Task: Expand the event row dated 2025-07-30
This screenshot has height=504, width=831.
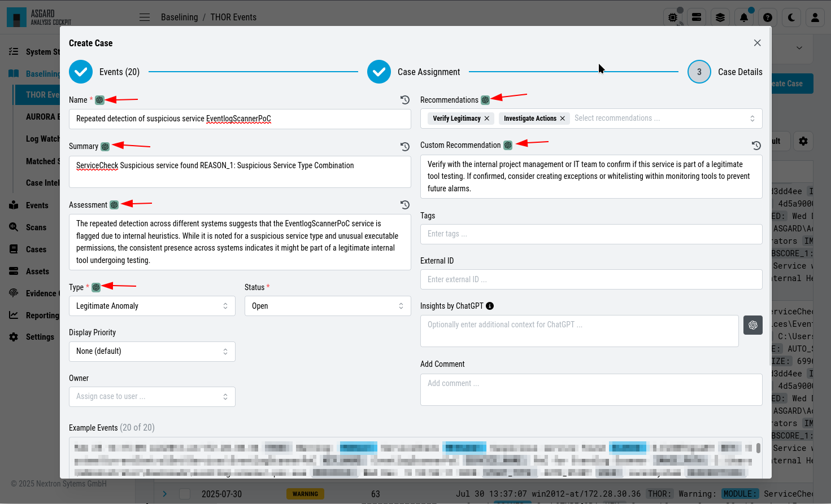Action: (x=165, y=494)
